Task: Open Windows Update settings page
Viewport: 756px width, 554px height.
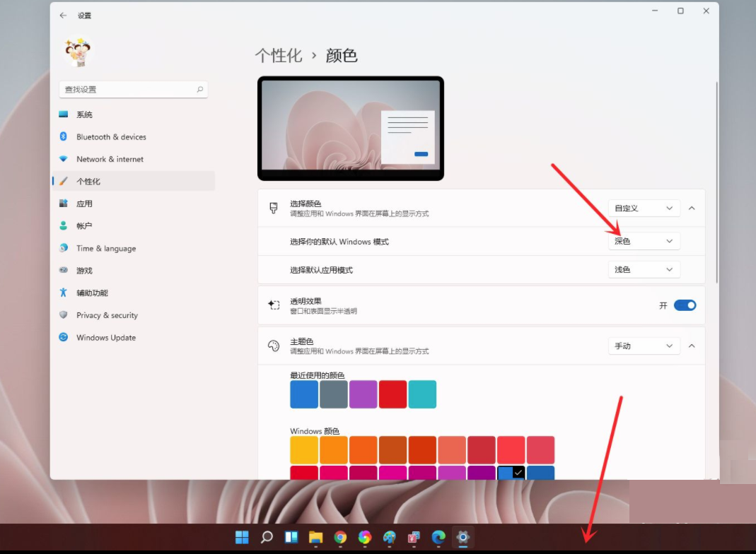Action: (x=105, y=338)
